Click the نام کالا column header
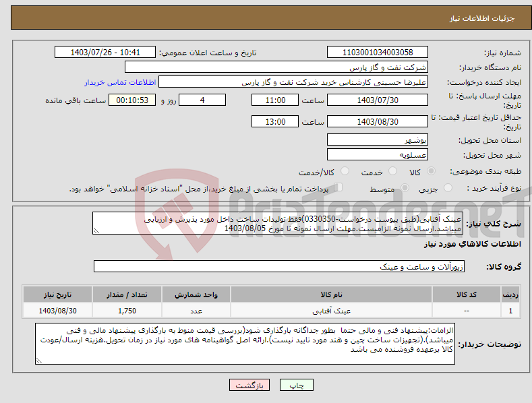The height and width of the screenshot is (403, 532). pyautogui.click(x=331, y=294)
